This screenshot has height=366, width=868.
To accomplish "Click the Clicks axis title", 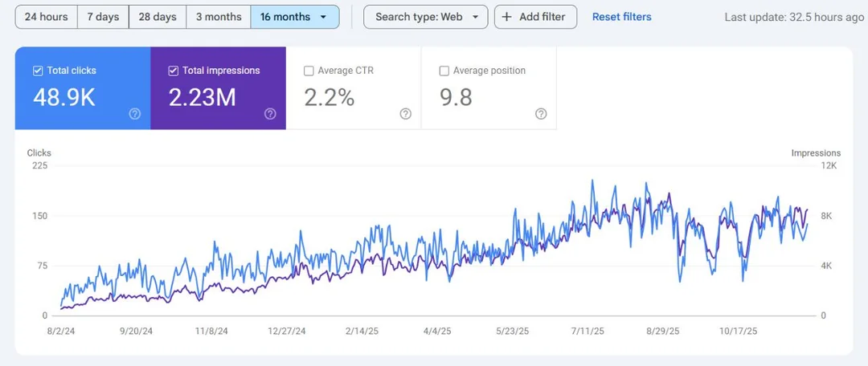I will [x=39, y=153].
